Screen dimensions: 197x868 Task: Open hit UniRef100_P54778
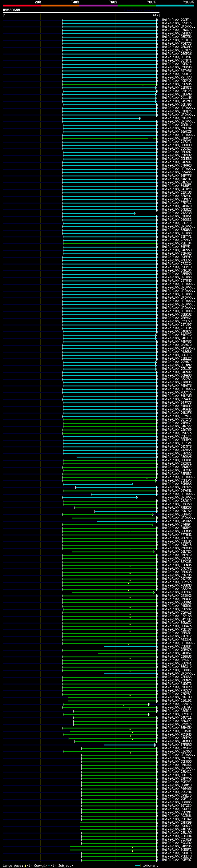pyautogui.click(x=176, y=43)
